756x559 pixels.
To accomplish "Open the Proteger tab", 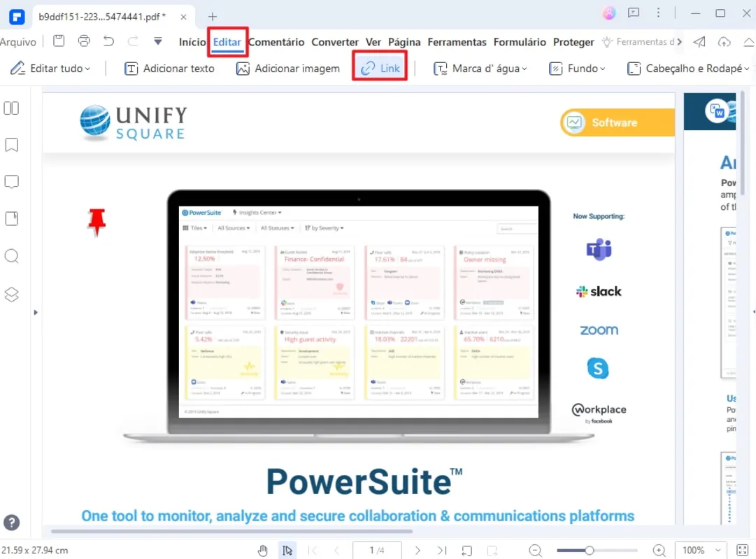I will pyautogui.click(x=573, y=42).
